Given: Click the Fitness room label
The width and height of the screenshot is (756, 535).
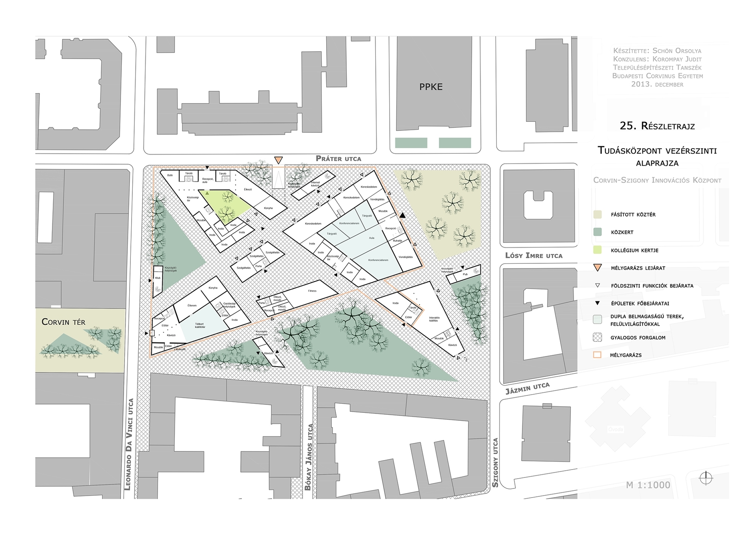Looking at the screenshot, I should pyautogui.click(x=312, y=291).
